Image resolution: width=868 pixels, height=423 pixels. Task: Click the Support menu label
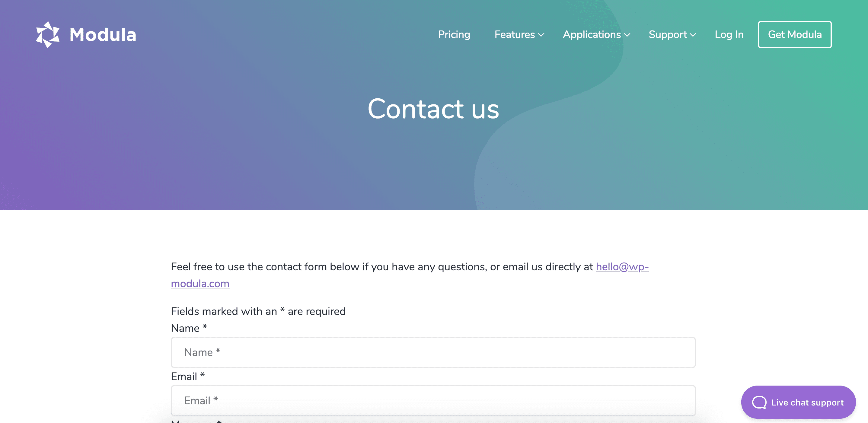(667, 35)
